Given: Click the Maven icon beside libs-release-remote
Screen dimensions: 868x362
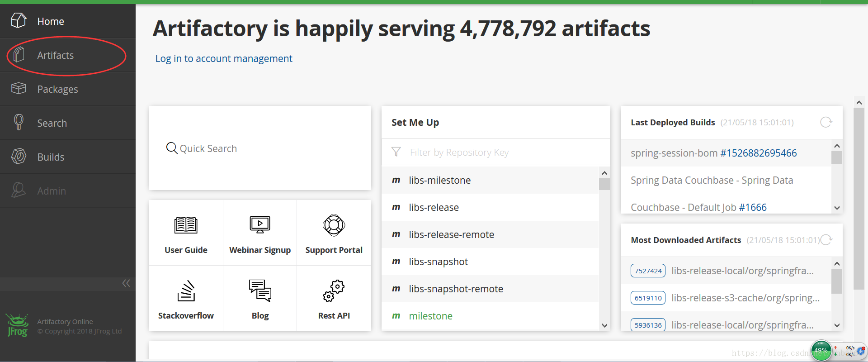Looking at the screenshot, I should [x=396, y=234].
